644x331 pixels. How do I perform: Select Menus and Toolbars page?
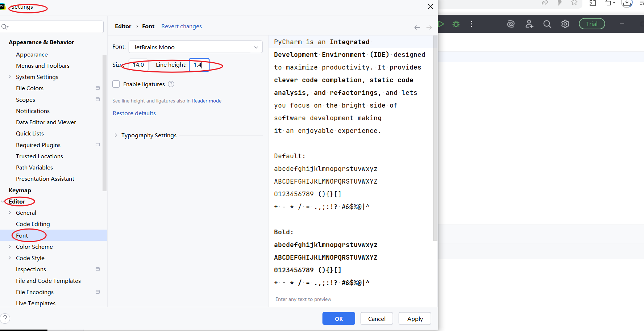pos(43,66)
